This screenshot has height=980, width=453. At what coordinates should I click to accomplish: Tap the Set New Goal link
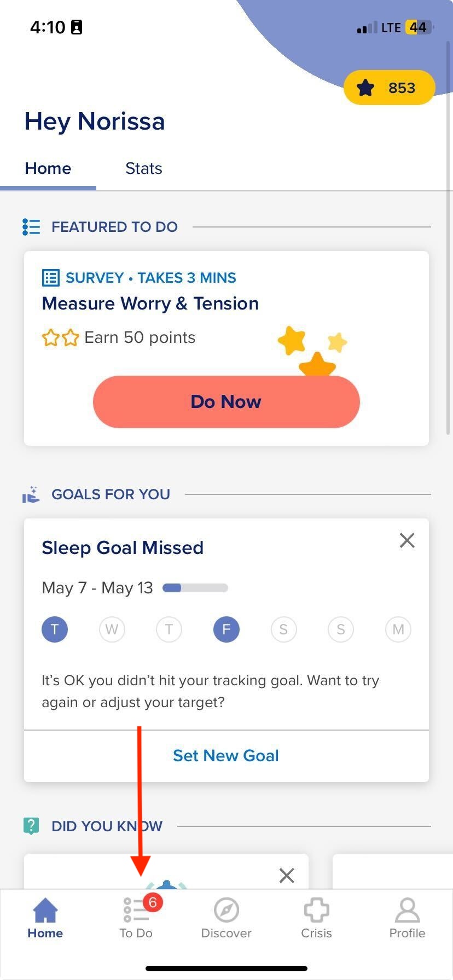coord(226,755)
